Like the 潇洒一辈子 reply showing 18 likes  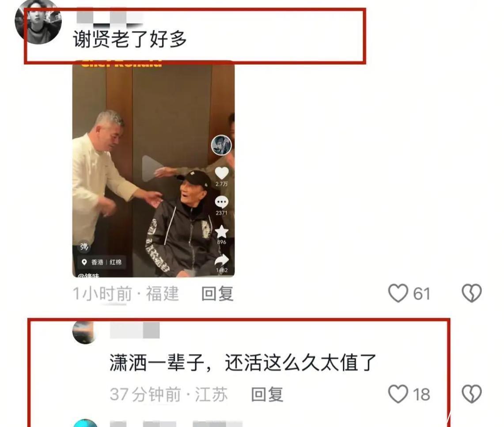[x=398, y=394]
